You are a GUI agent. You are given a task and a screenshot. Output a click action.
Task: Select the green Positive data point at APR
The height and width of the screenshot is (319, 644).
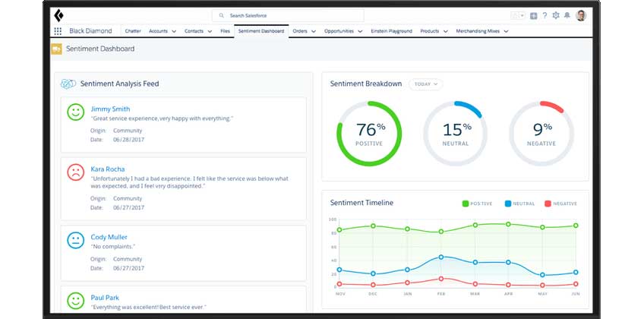[508, 224]
